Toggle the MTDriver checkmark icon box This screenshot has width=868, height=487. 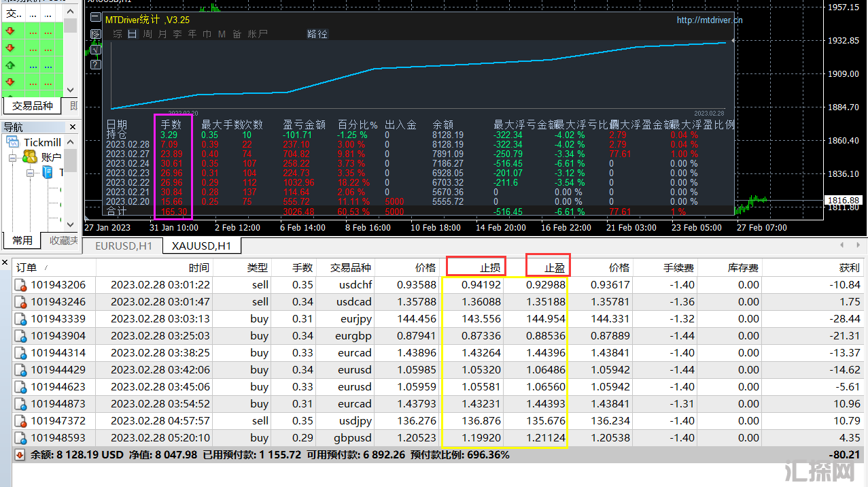coord(96,49)
